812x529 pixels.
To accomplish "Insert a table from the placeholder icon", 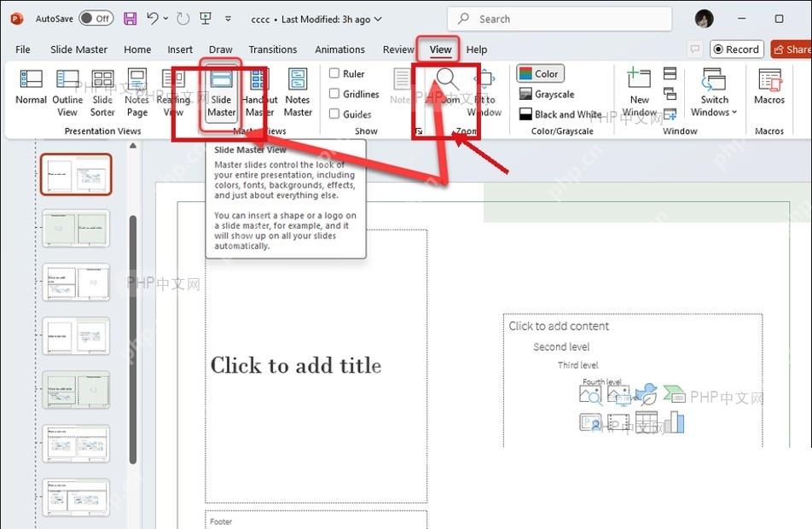I will [x=647, y=422].
